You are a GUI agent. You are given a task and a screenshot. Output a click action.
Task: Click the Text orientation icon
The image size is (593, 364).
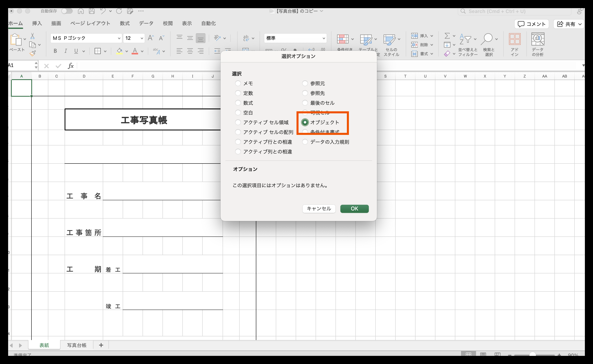[x=217, y=38]
